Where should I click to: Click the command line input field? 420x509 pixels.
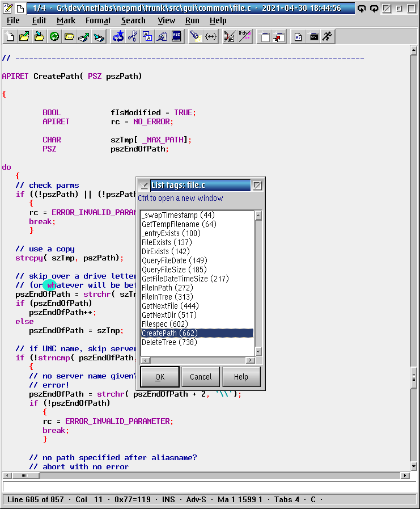209,487
